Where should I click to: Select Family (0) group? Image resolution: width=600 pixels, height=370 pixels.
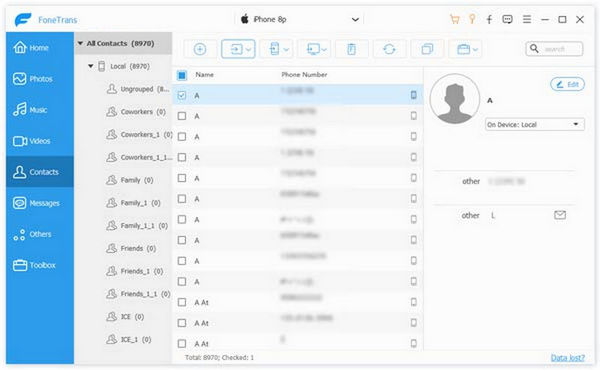(130, 180)
